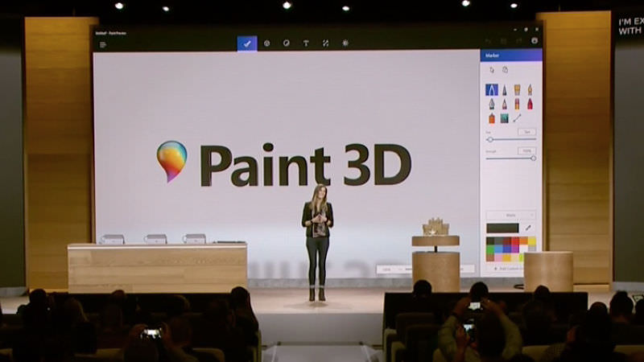Choose the yellow color swatch

pos(531,240)
